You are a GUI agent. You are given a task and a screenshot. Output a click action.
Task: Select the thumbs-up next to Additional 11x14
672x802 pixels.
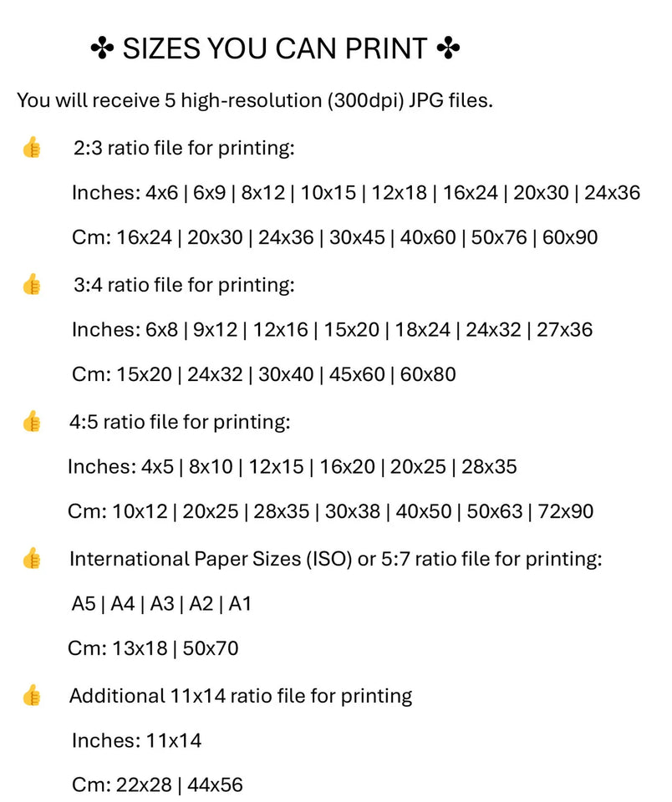(32, 695)
